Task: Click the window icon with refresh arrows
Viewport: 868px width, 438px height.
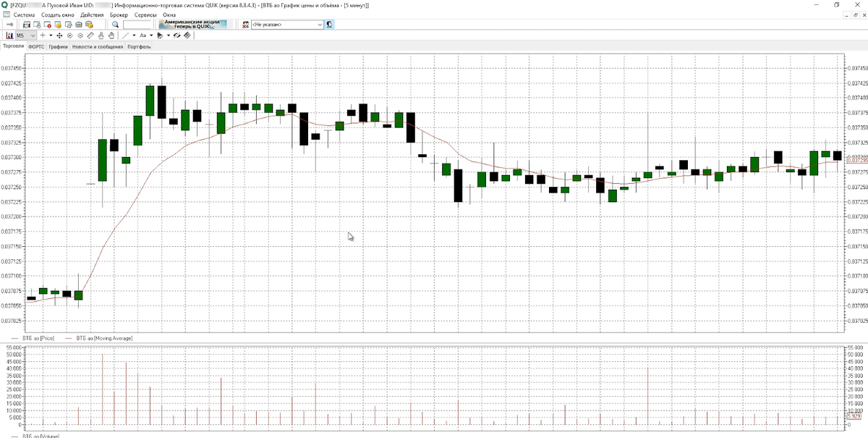Action: tap(68, 24)
